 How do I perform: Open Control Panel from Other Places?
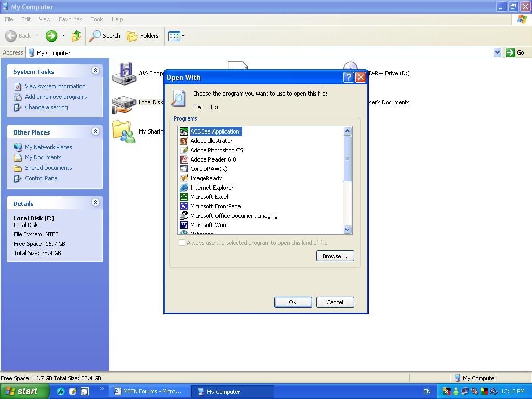[x=42, y=178]
